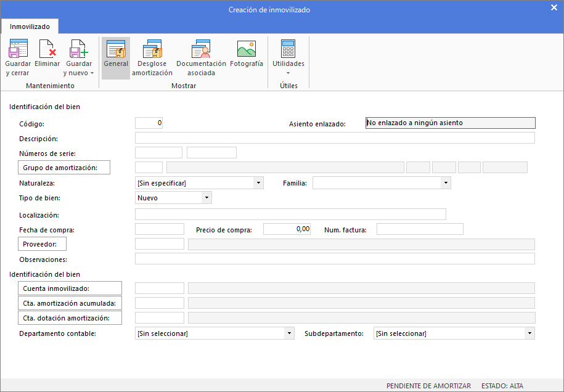564x392 pixels.
Task: Click the Grupo de amortización code field
Action: [x=149, y=167]
